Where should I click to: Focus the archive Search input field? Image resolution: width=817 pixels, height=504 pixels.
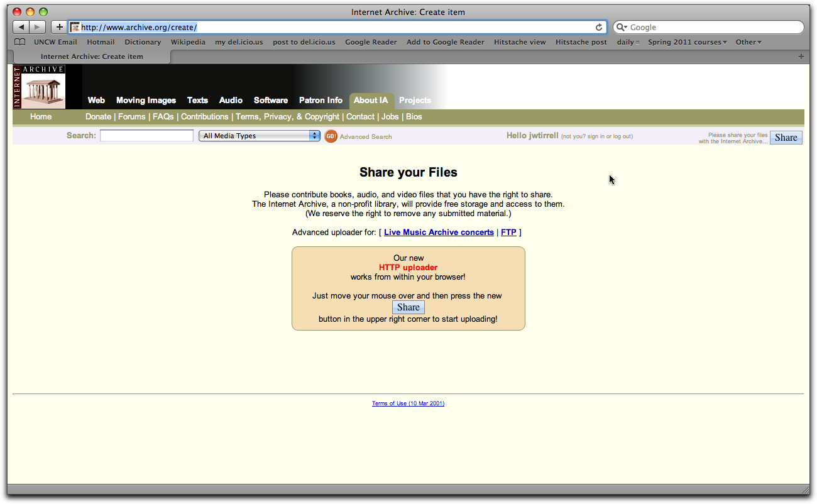coord(146,136)
